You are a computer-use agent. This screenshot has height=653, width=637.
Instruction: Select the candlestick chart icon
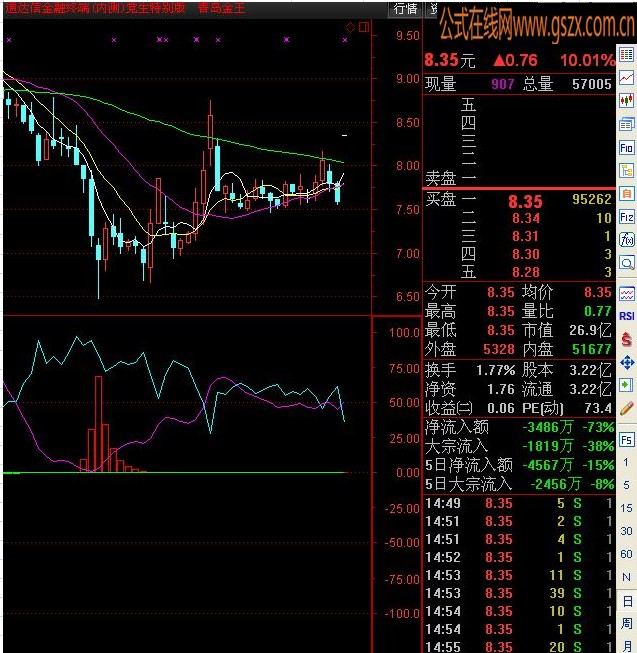(627, 100)
